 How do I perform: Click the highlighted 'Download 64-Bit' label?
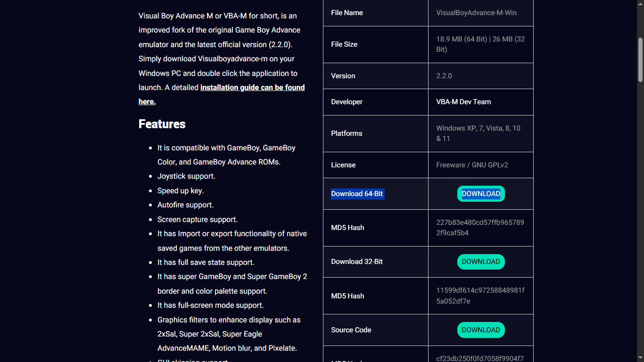click(357, 194)
